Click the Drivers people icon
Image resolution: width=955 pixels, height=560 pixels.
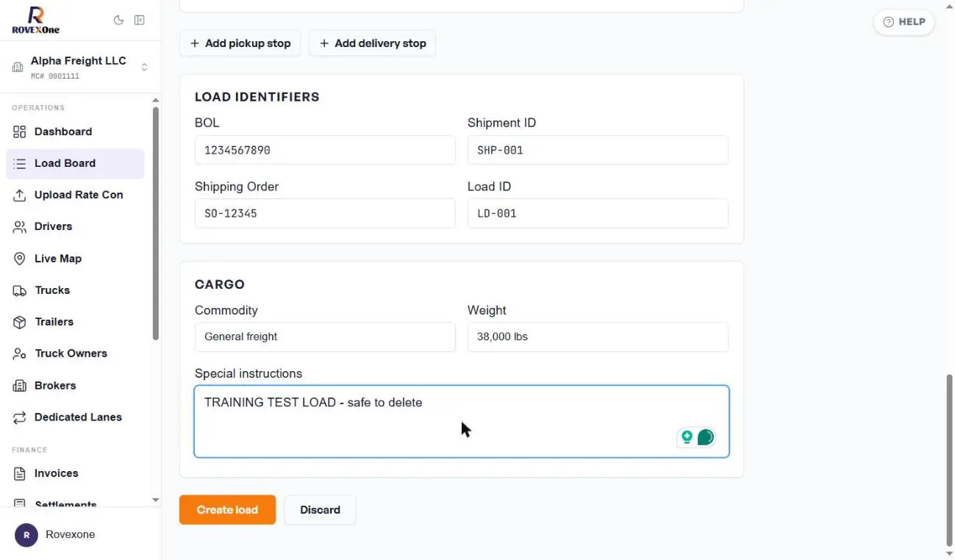[20, 226]
